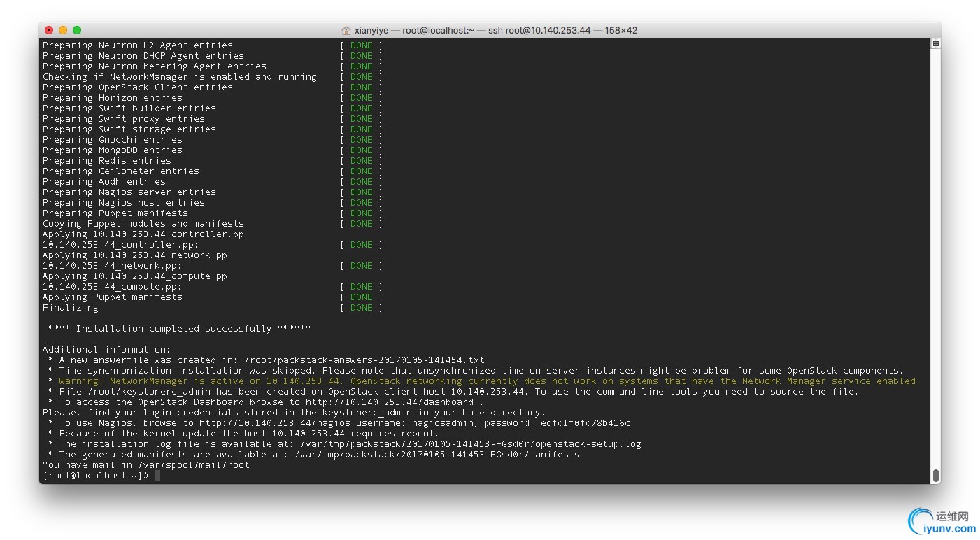
Task: Click 'Installation completed successfully' message
Action: [179, 329]
